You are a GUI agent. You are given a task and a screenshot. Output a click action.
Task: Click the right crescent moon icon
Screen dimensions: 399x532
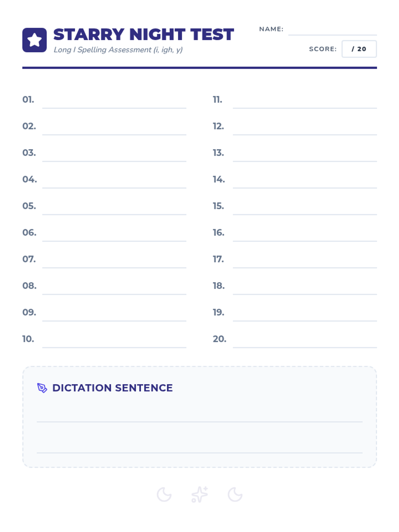coord(235,494)
